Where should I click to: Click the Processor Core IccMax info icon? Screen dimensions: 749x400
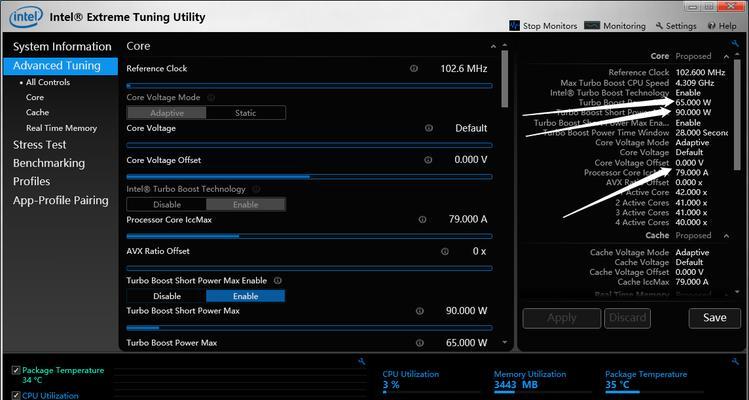[422, 220]
